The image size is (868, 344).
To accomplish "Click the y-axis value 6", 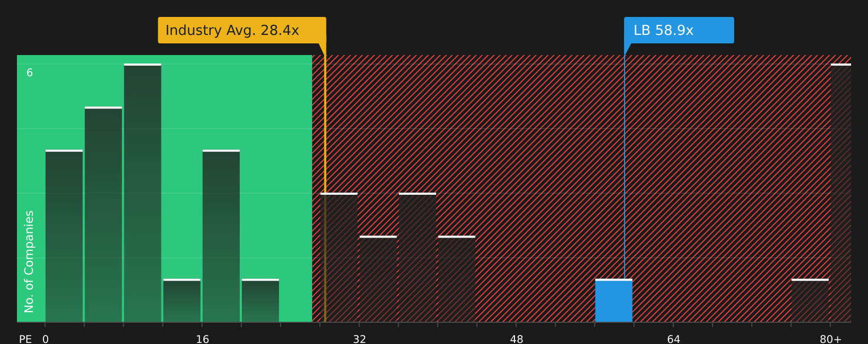I will [x=30, y=73].
